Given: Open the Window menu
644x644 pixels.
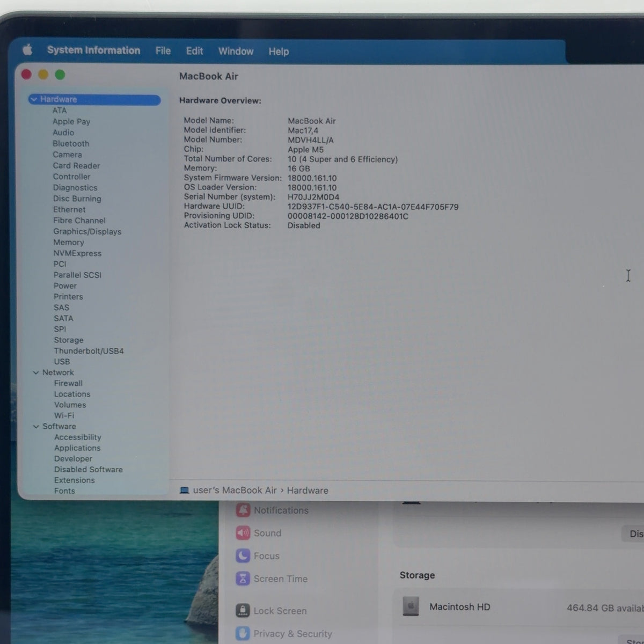Looking at the screenshot, I should pos(236,52).
